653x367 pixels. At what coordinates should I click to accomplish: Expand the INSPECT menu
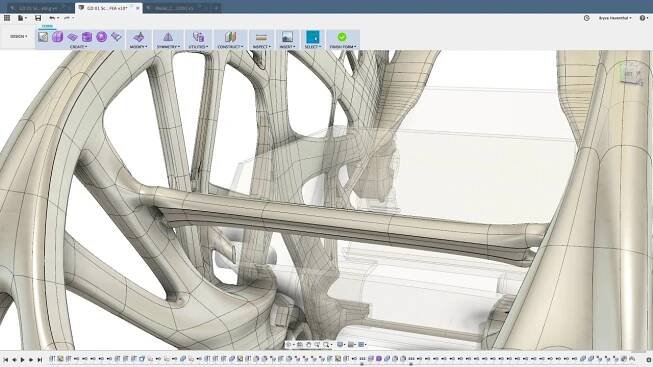coord(262,47)
